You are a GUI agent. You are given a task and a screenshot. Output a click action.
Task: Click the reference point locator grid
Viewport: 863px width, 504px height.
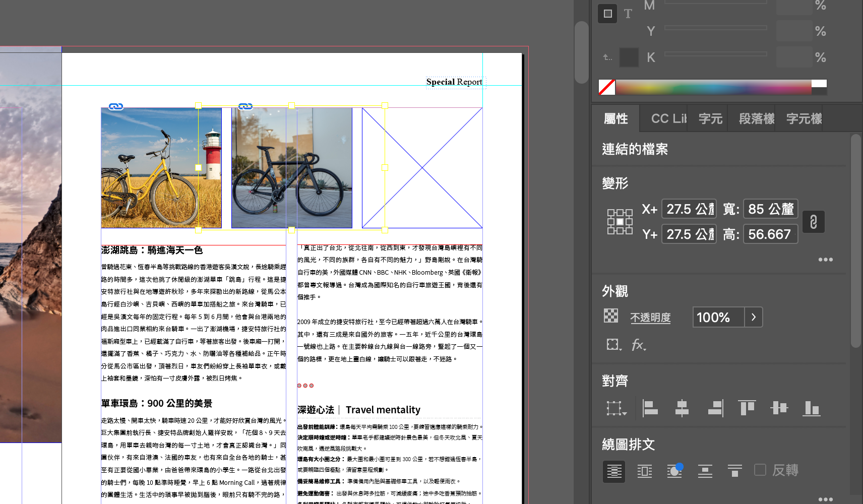[x=620, y=222]
